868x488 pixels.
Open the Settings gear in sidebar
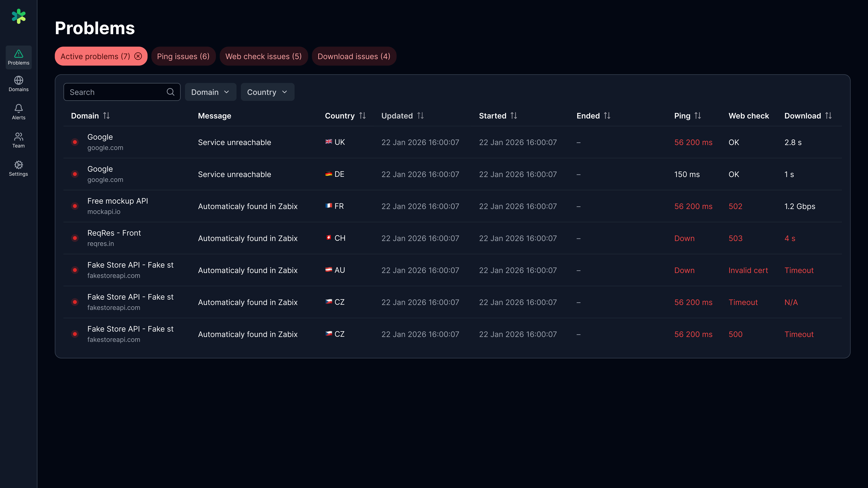pos(19,168)
